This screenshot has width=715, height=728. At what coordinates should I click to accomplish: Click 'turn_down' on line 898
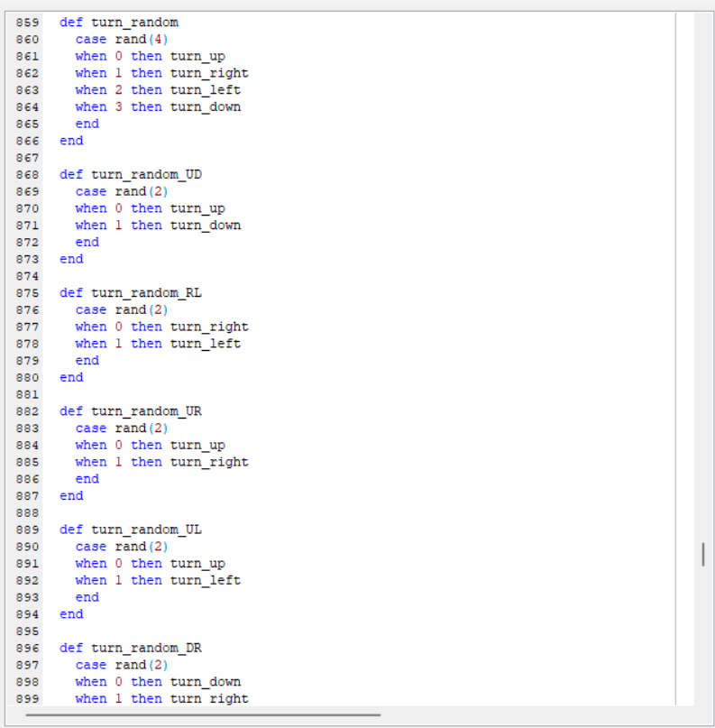(206, 682)
